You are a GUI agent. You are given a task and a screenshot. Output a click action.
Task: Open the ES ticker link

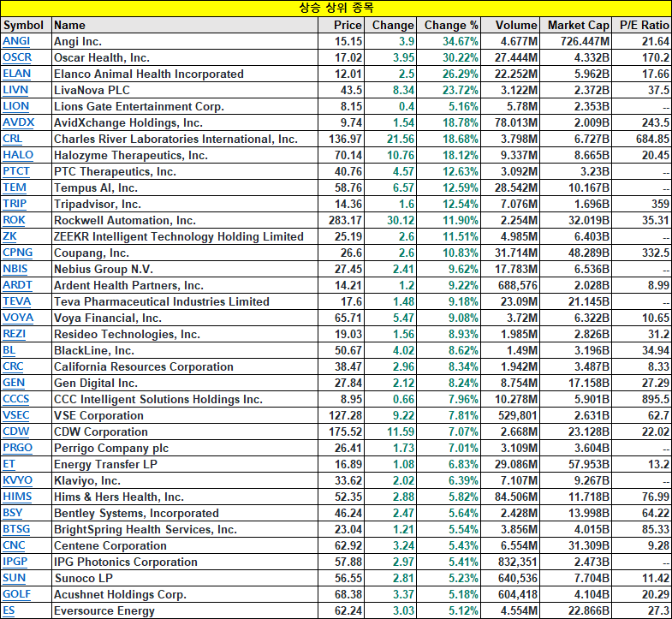pyautogui.click(x=9, y=611)
